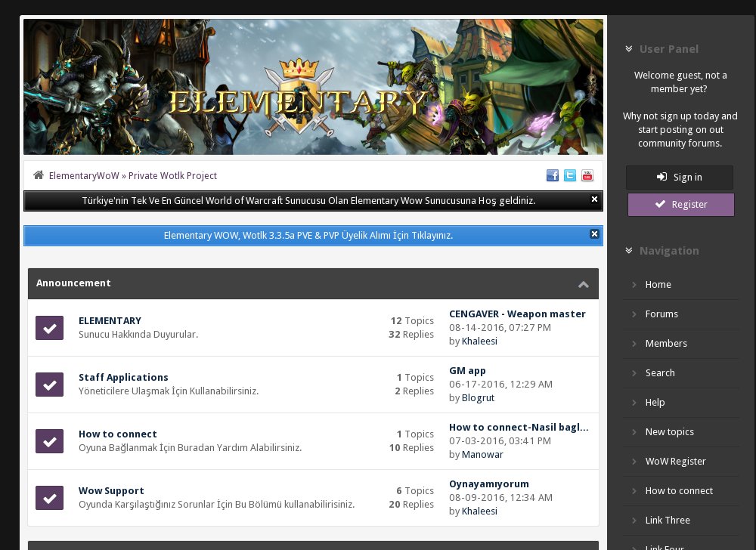
Task: Open WoW Register in the navigation
Action: [675, 462]
